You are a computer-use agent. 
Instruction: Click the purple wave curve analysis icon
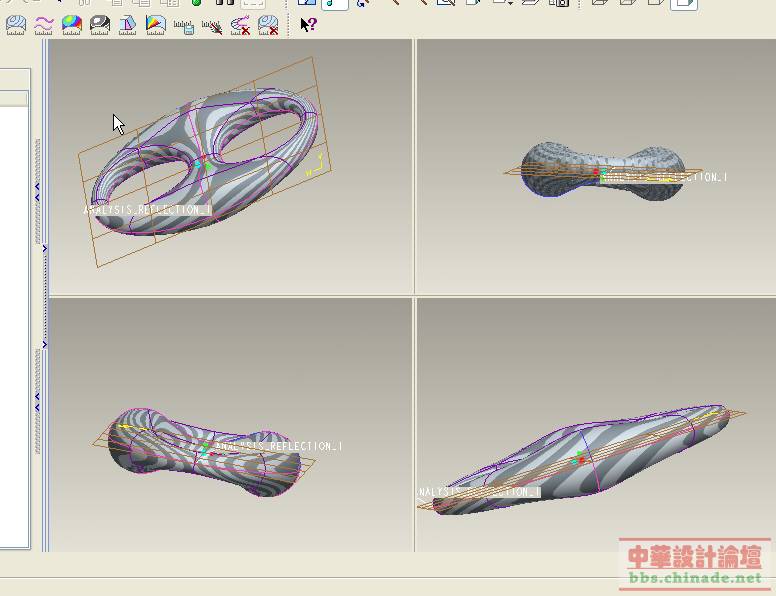(44, 25)
